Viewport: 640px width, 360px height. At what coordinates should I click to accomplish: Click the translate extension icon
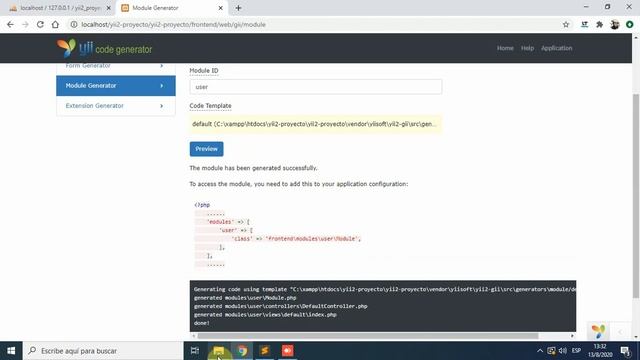coord(584,24)
